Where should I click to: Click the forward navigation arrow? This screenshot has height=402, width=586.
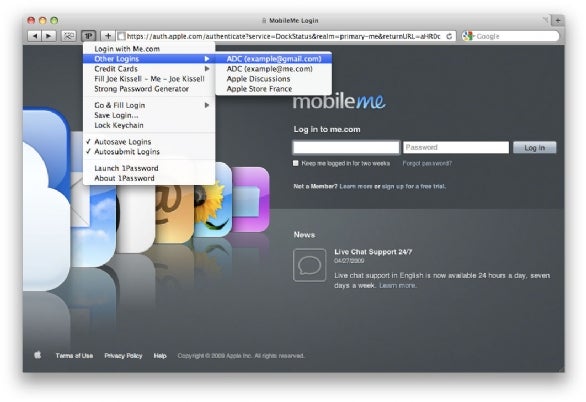(49, 36)
